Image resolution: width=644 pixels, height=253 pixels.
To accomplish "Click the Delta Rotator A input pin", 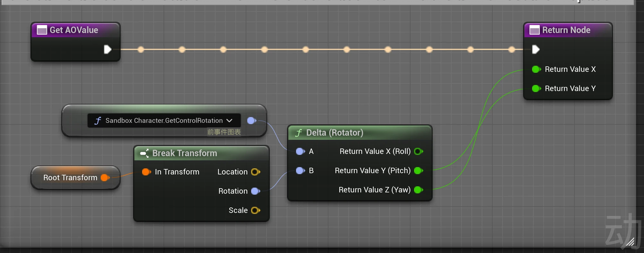I will tap(300, 151).
